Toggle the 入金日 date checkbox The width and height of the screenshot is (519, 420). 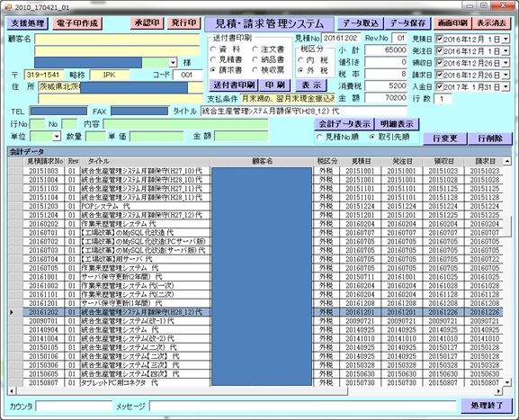click(439, 86)
